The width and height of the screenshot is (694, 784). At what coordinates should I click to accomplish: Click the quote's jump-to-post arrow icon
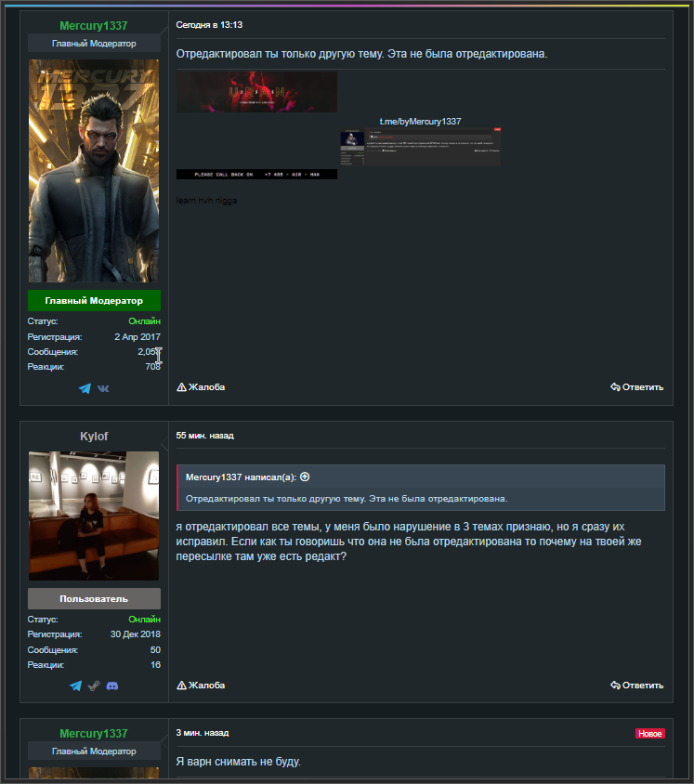305,477
